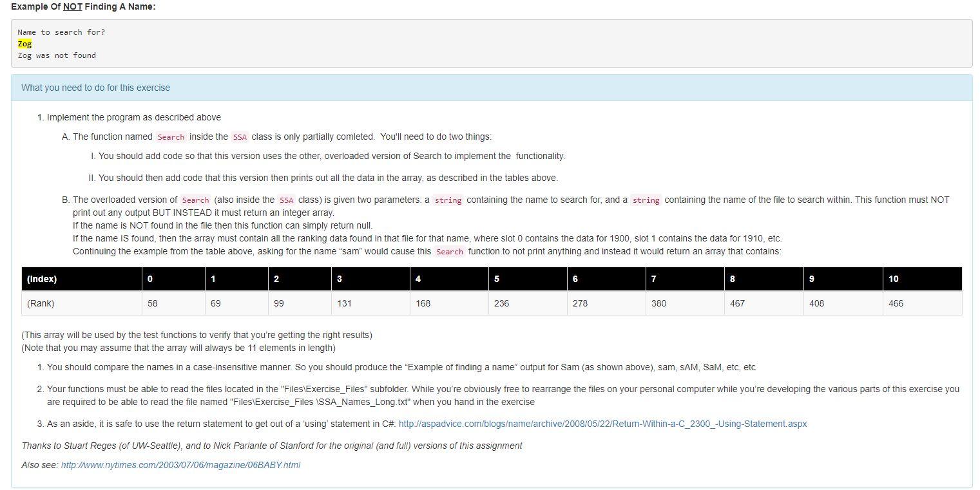980x490 pixels.
Task: Click the '(Rank)' row label cell
Action: (82, 303)
